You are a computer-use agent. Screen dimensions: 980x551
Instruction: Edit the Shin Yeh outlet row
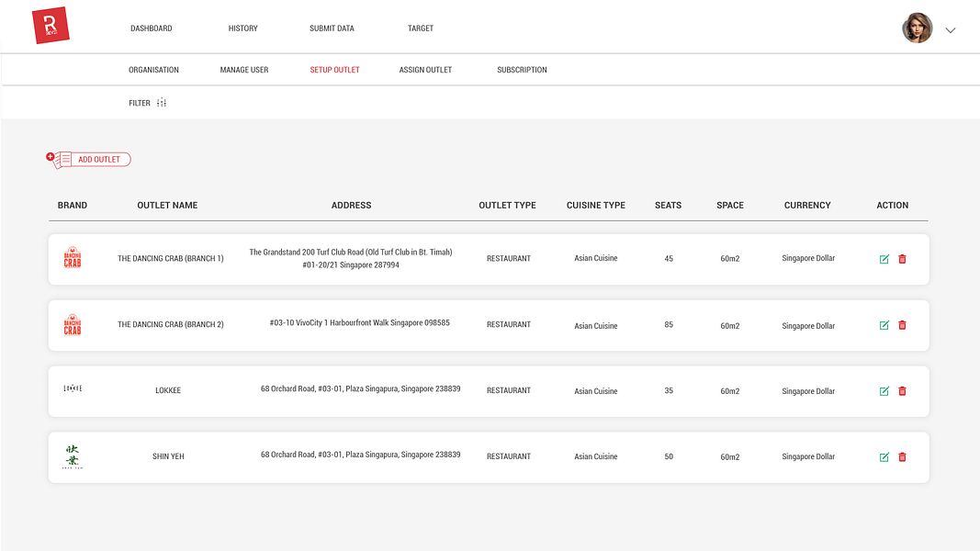point(884,457)
